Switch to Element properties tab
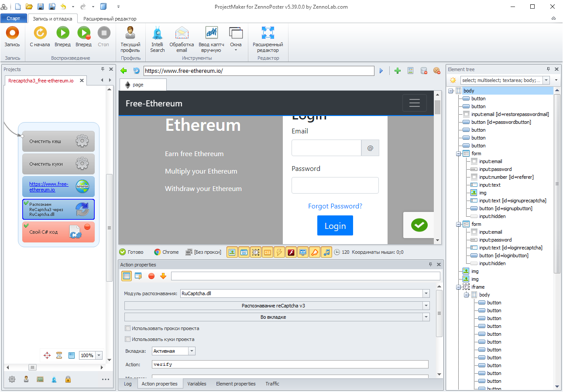Screen dimensions: 563x392 click(236, 384)
